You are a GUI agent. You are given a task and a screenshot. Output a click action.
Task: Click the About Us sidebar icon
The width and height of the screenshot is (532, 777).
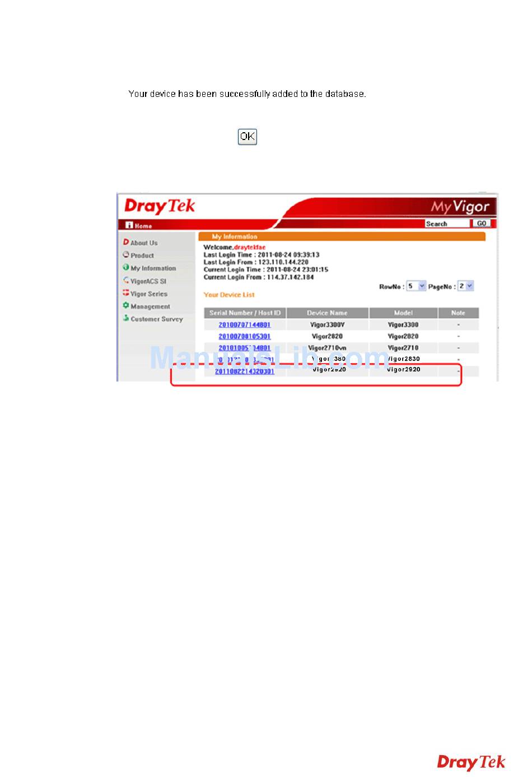click(126, 242)
